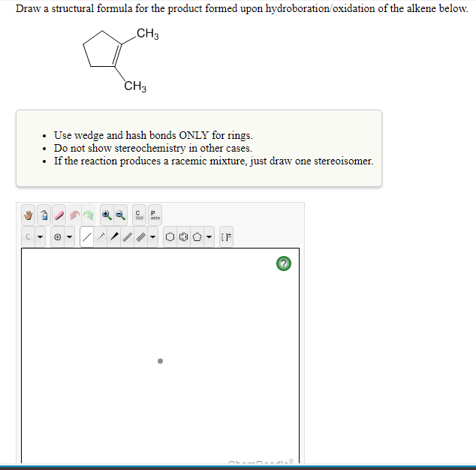Image resolution: width=476 pixels, height=470 pixels.
Task: Select the benzene ring tool
Action: pyautogui.click(x=183, y=237)
